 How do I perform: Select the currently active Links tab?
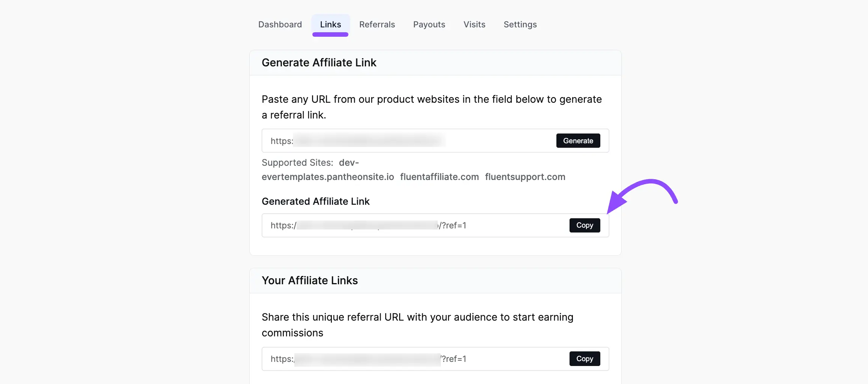[330, 24]
